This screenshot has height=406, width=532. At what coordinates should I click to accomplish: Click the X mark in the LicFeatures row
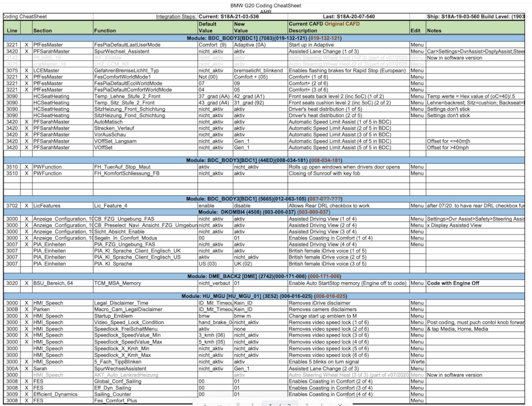coord(26,206)
